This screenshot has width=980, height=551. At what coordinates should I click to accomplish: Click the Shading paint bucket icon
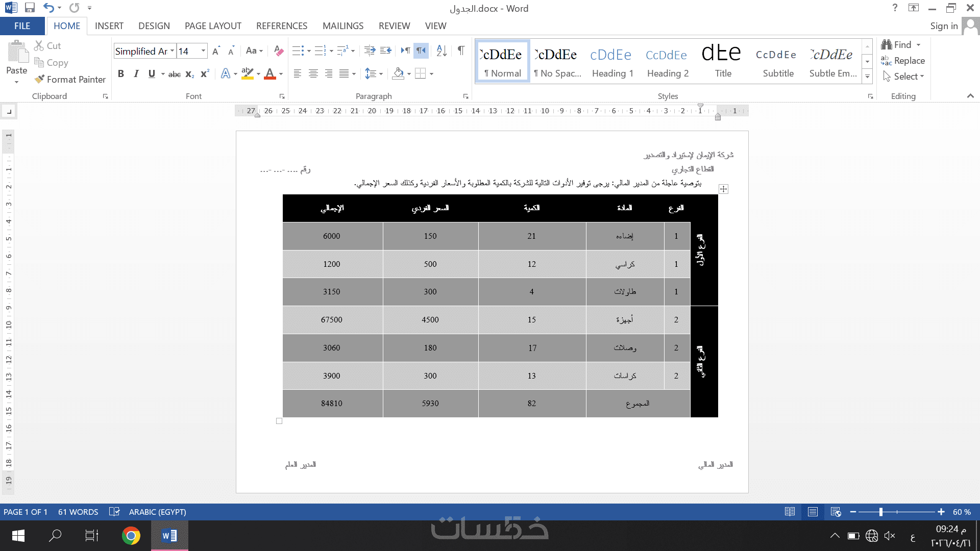coord(398,74)
